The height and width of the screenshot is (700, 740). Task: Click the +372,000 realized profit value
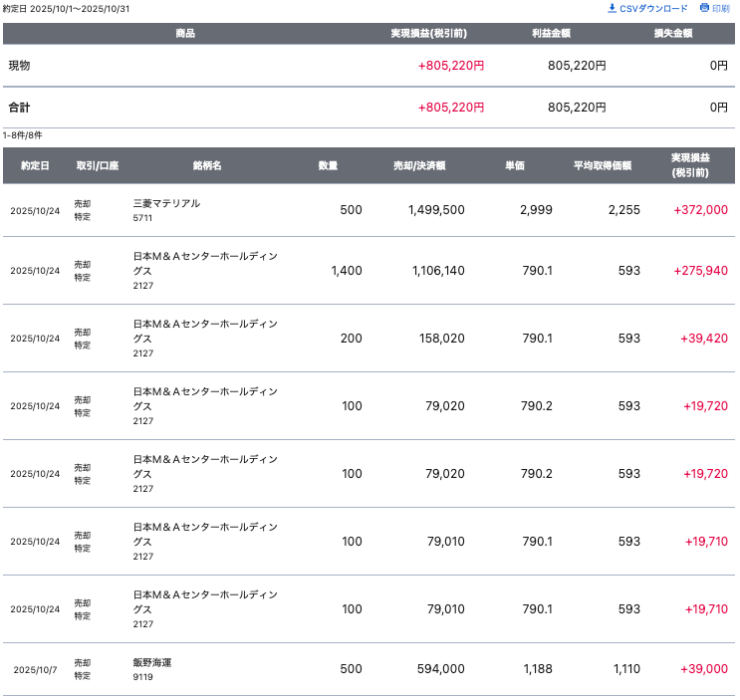click(x=700, y=210)
